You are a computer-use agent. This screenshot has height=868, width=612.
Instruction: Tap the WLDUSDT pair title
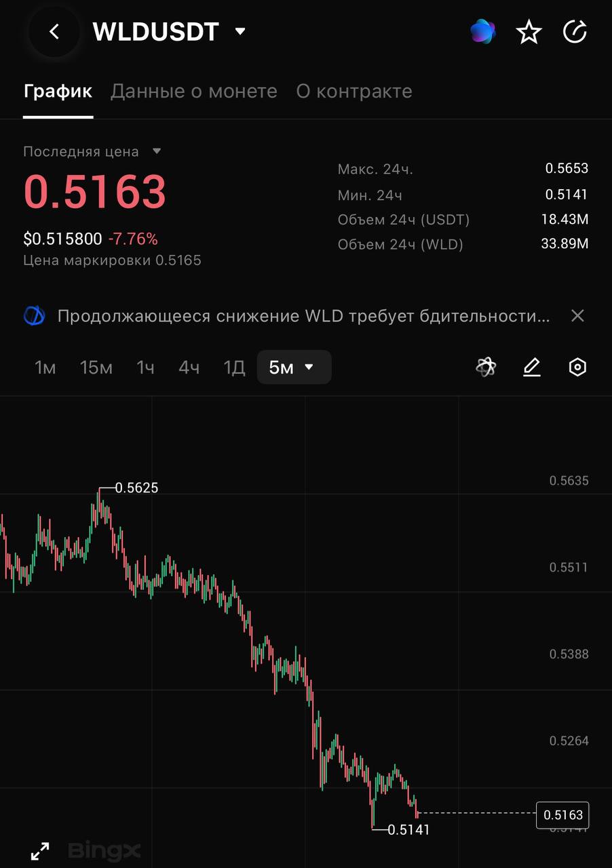tap(156, 32)
